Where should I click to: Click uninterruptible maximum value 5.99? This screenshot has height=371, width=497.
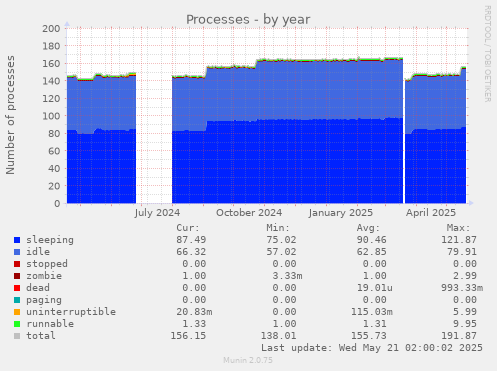click(x=465, y=312)
